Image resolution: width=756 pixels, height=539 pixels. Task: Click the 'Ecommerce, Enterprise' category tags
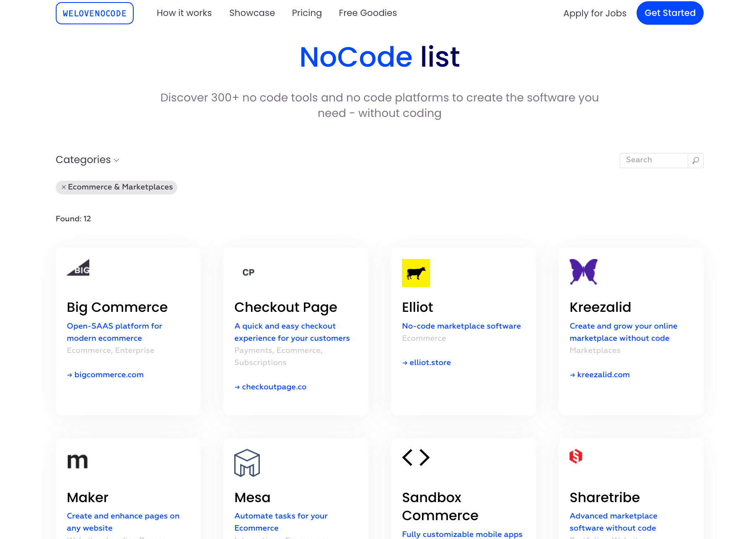click(x=111, y=350)
